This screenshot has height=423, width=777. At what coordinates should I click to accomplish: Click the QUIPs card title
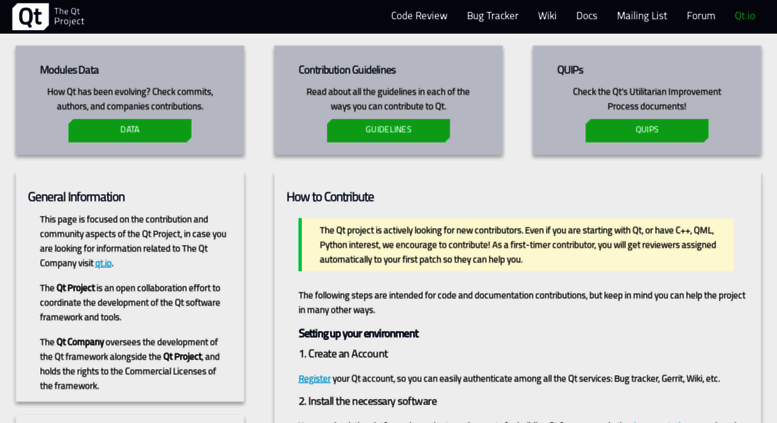click(570, 70)
